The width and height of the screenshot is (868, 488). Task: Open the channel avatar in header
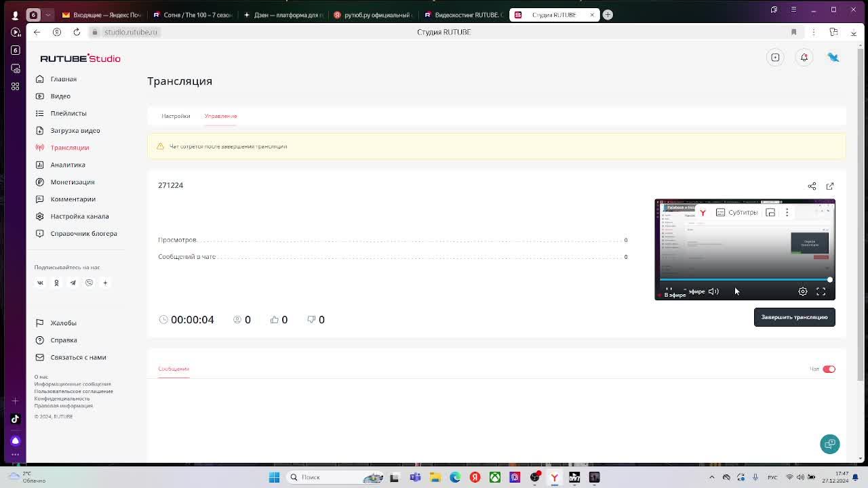pos(833,58)
